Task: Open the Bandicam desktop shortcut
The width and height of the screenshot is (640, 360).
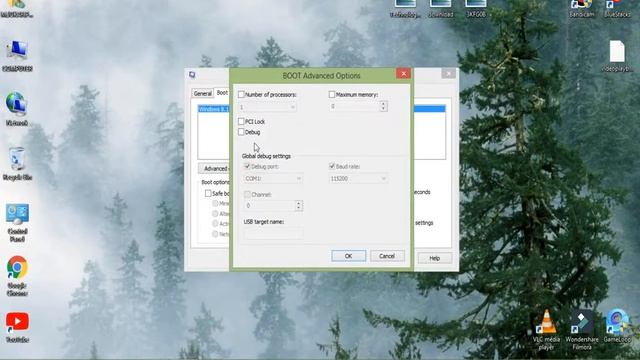Action: 581,8
